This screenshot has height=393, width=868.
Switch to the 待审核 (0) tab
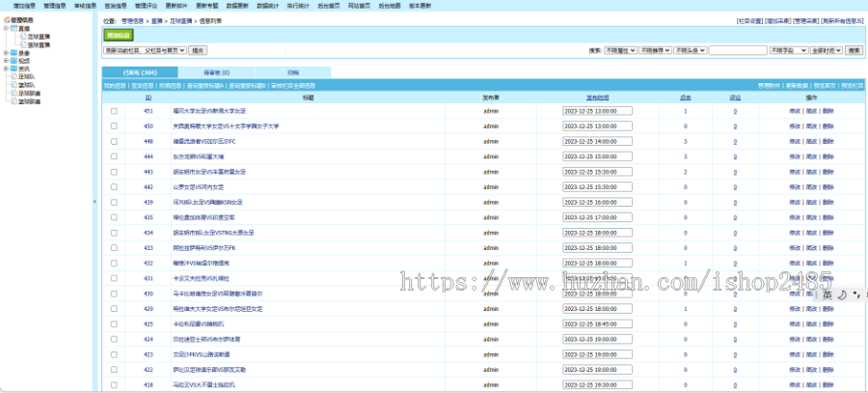216,72
